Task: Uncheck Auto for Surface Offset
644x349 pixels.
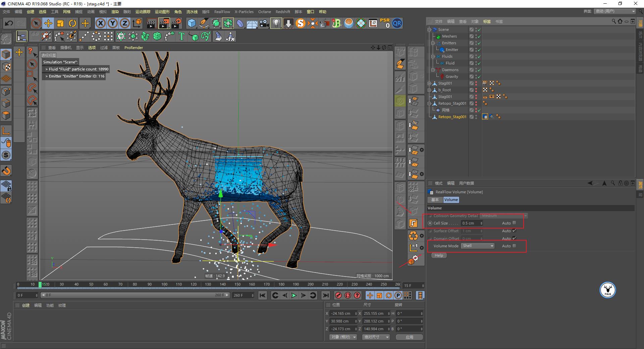Action: 514,231
